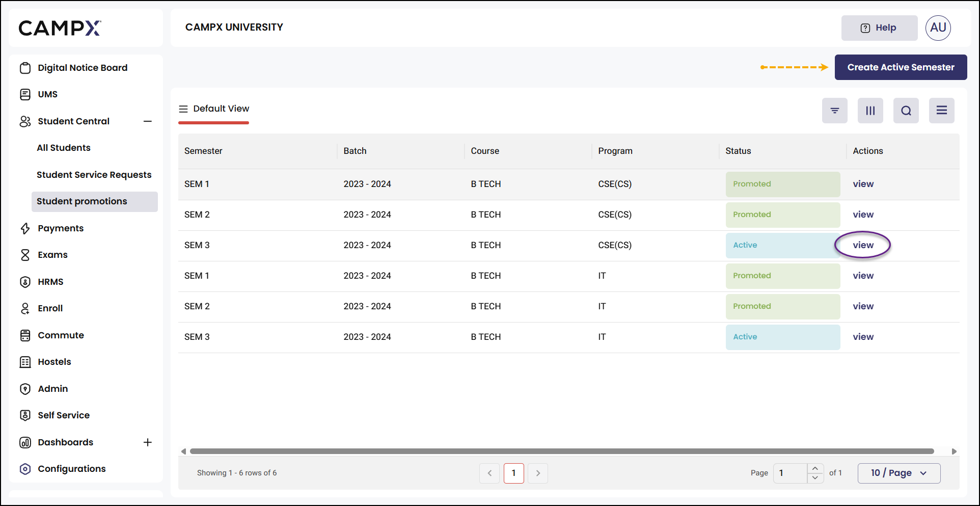Click the Commute bus icon

click(25, 335)
